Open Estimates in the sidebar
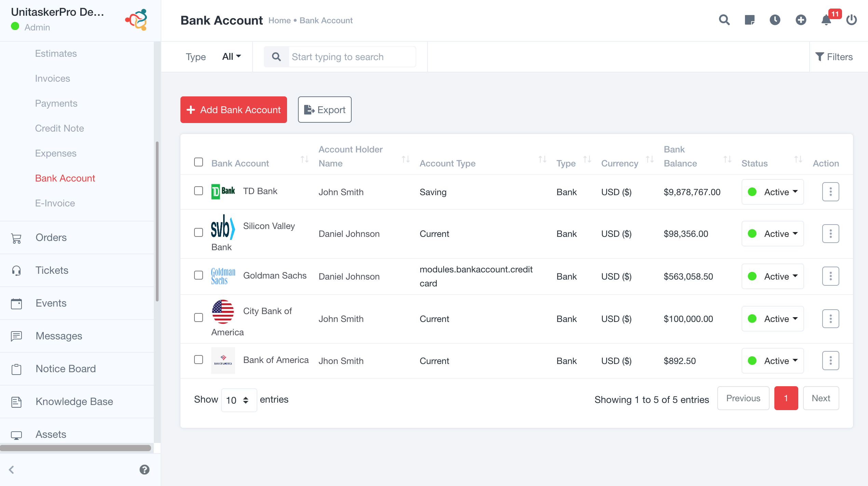Viewport: 868px width, 486px height. click(x=56, y=53)
